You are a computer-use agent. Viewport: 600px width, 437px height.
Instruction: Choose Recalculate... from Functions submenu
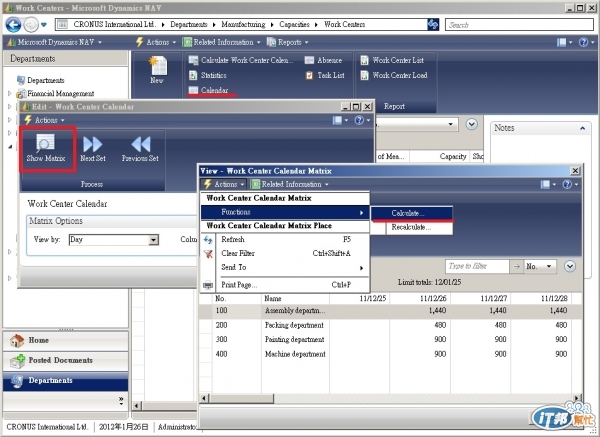click(x=412, y=227)
